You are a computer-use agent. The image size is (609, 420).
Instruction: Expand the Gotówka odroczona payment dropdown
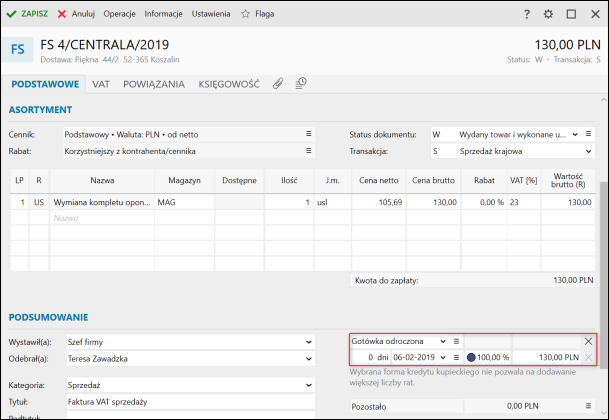pos(443,342)
